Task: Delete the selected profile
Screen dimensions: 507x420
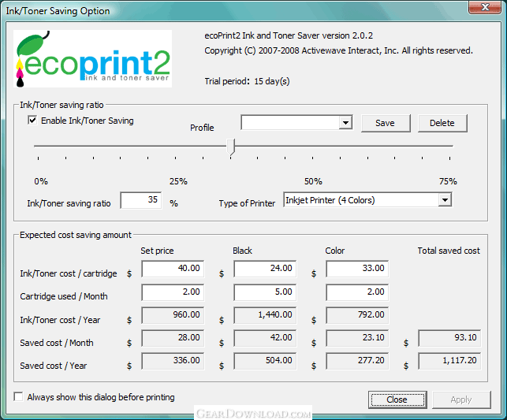Action: (442, 123)
